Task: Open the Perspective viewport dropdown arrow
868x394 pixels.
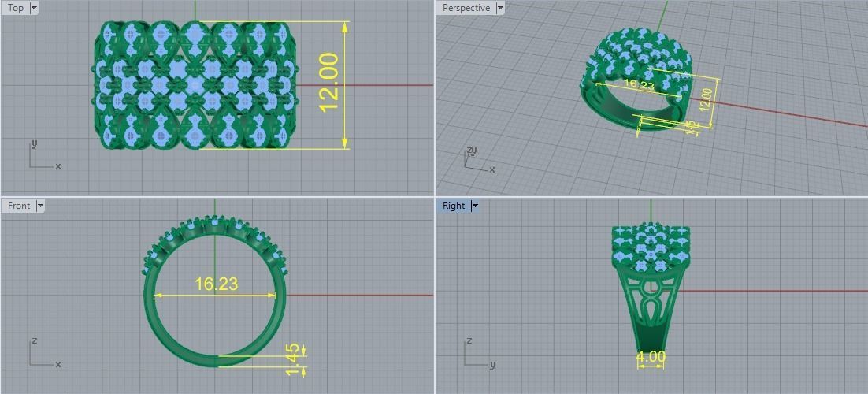Action: (500, 8)
